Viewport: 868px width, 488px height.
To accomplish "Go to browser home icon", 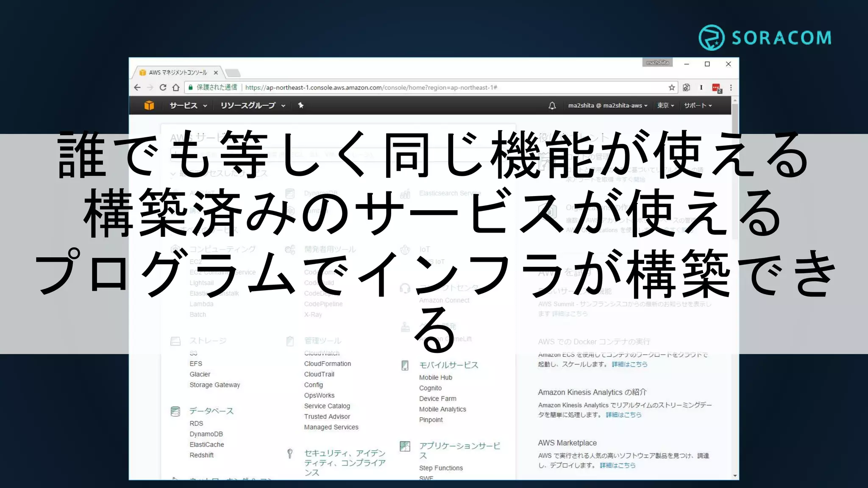I will tap(176, 88).
